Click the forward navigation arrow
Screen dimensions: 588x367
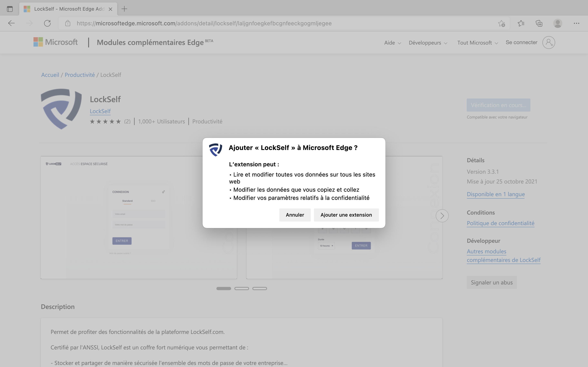(29, 23)
